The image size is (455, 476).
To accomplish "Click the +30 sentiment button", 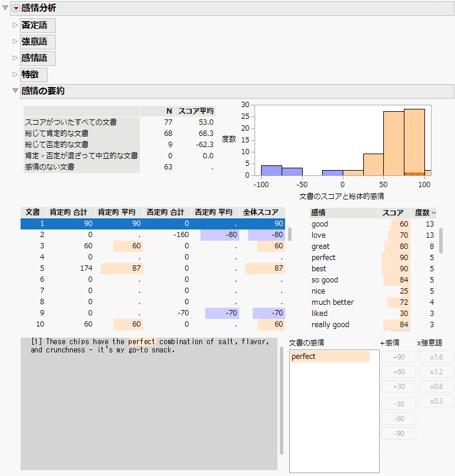I will click(x=399, y=387).
